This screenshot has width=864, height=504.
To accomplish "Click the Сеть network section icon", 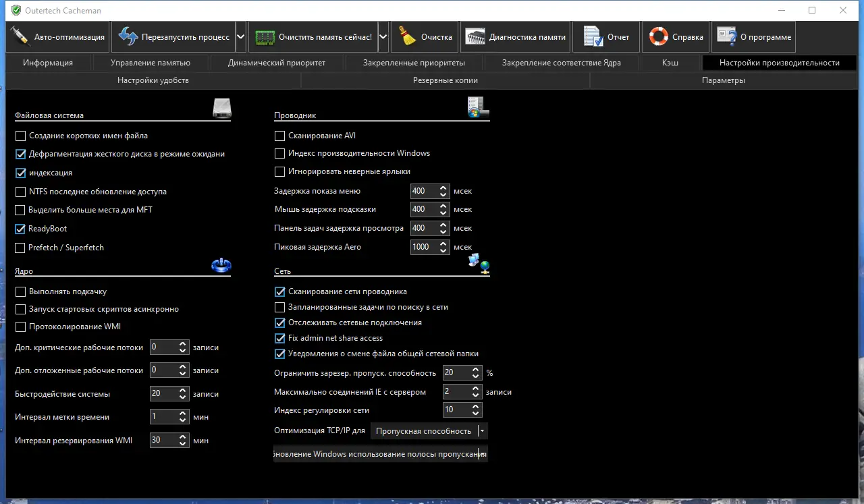I will click(x=479, y=263).
